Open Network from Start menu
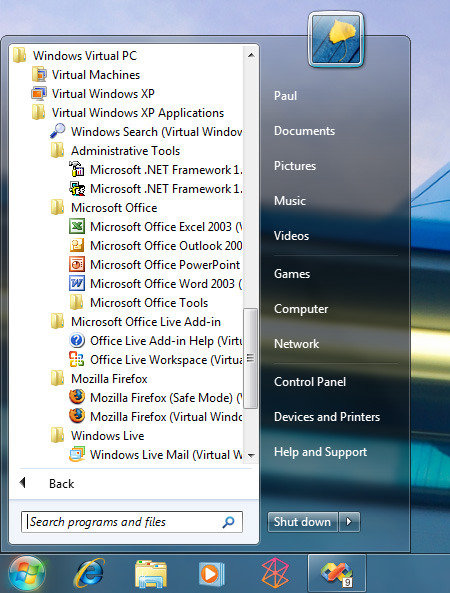This screenshot has width=450, height=593. point(296,344)
